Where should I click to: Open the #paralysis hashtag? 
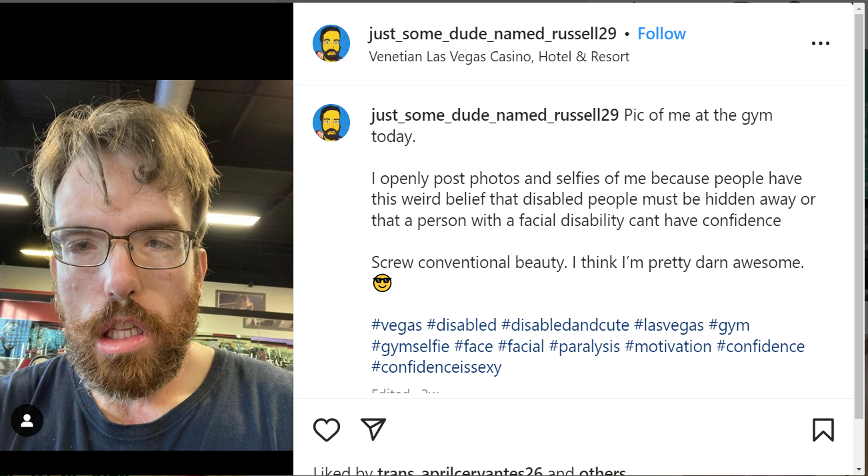click(584, 347)
